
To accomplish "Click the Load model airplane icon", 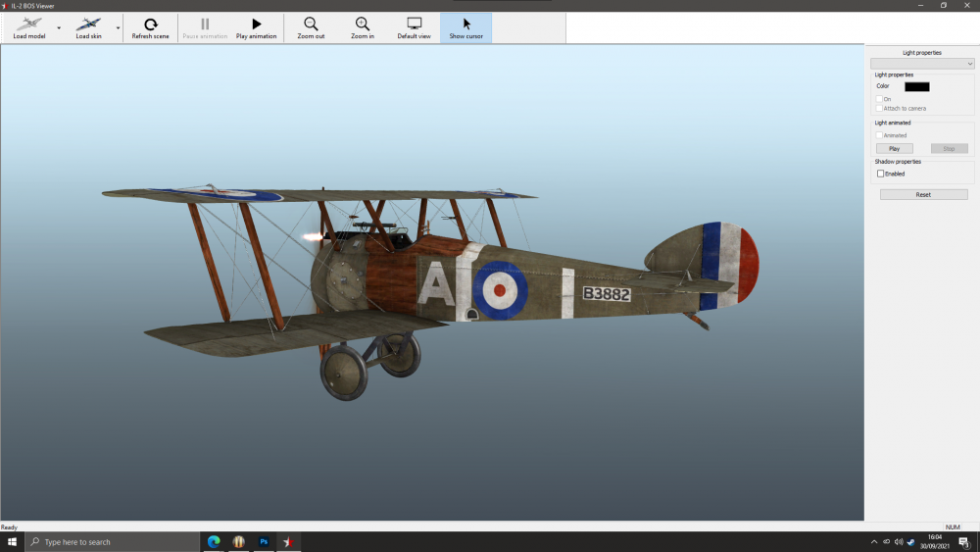I will [28, 25].
